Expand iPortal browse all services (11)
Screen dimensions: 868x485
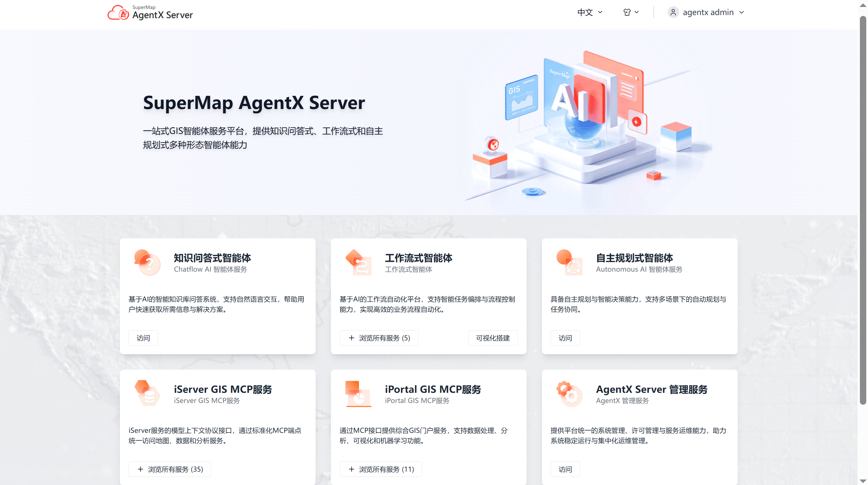[x=381, y=469]
